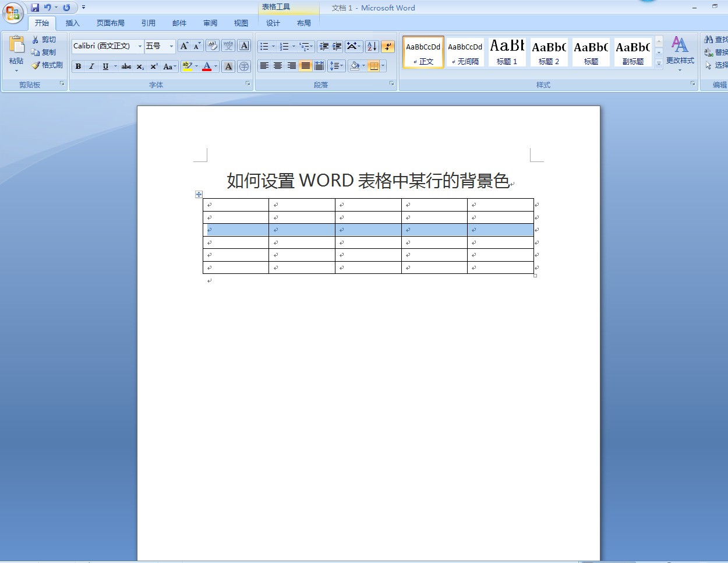
Task: Click the Sort A-Z icon
Action: coord(372,47)
